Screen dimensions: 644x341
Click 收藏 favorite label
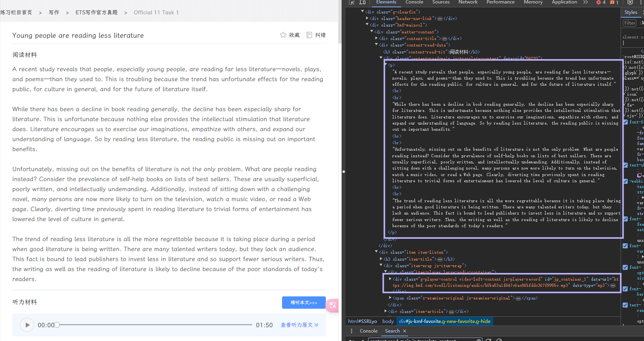(294, 35)
